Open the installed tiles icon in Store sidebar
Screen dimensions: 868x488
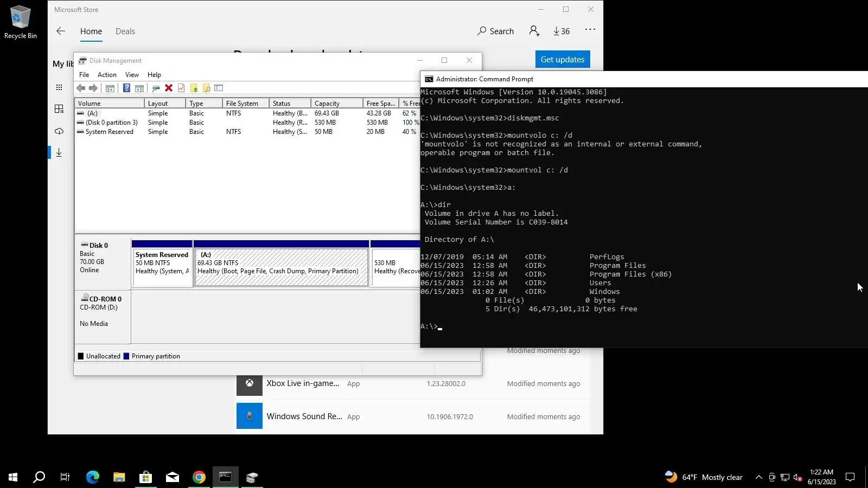click(x=59, y=109)
